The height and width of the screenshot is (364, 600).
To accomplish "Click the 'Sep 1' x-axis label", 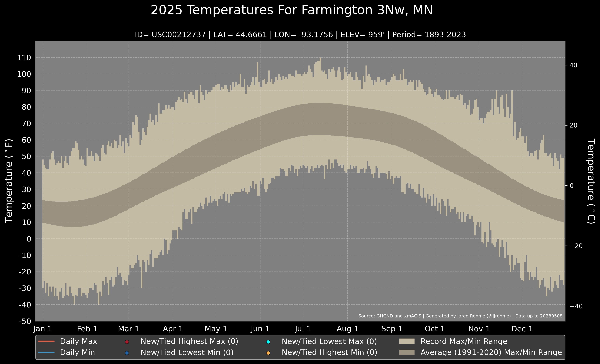I will click(x=392, y=329).
